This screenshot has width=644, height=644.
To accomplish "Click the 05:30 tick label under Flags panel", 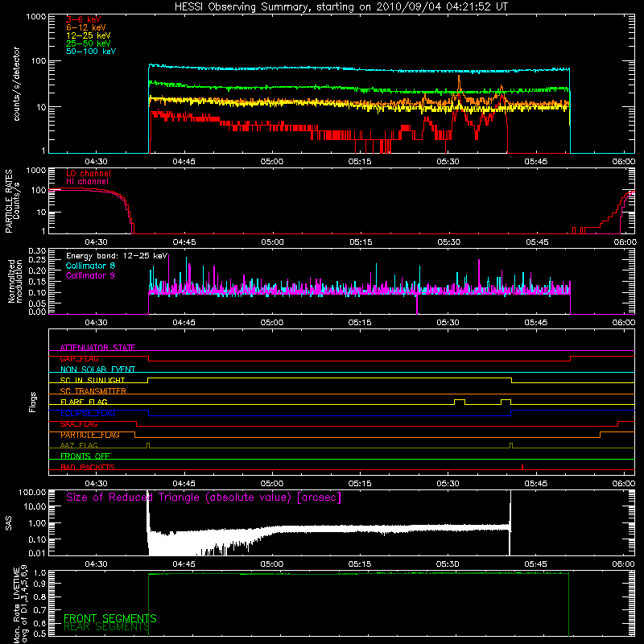I will point(448,484).
